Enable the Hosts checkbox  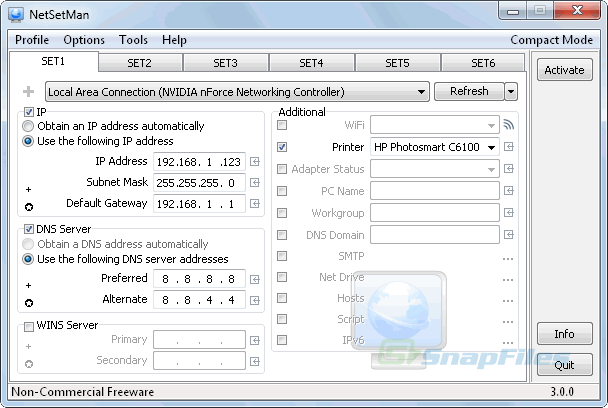[282, 298]
